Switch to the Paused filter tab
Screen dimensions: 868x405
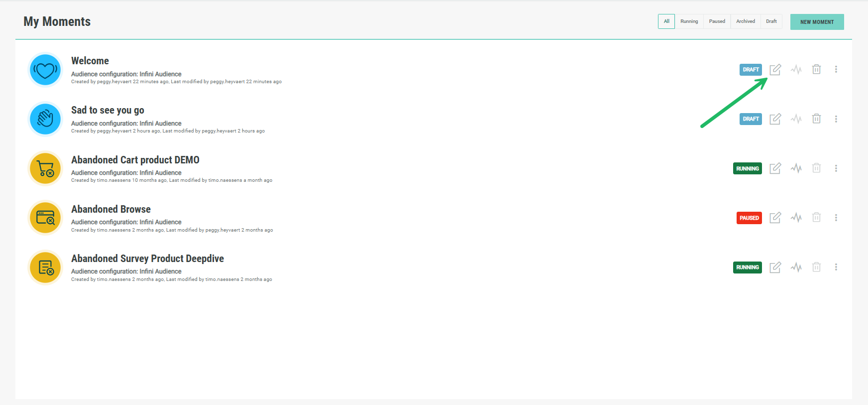click(717, 21)
